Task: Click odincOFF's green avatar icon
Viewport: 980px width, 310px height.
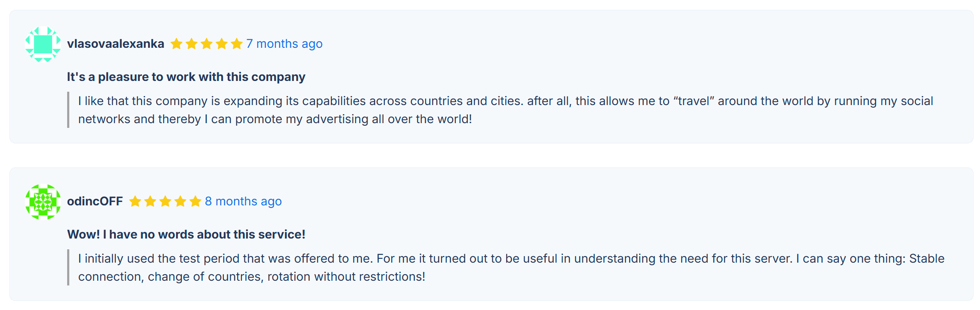Action: click(x=43, y=201)
